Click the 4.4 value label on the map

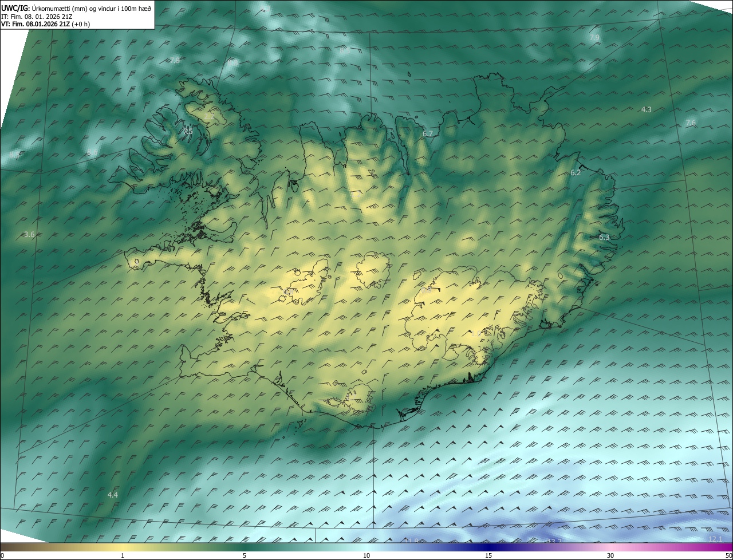coord(112,495)
